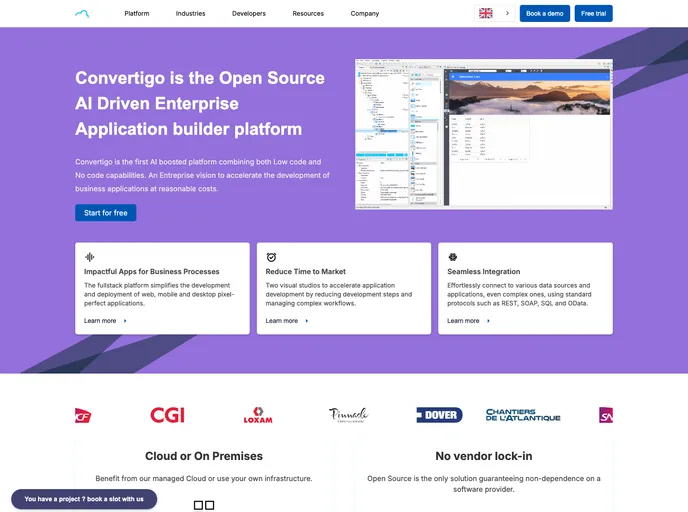
Task: Click the Dover logo
Action: [x=439, y=415]
